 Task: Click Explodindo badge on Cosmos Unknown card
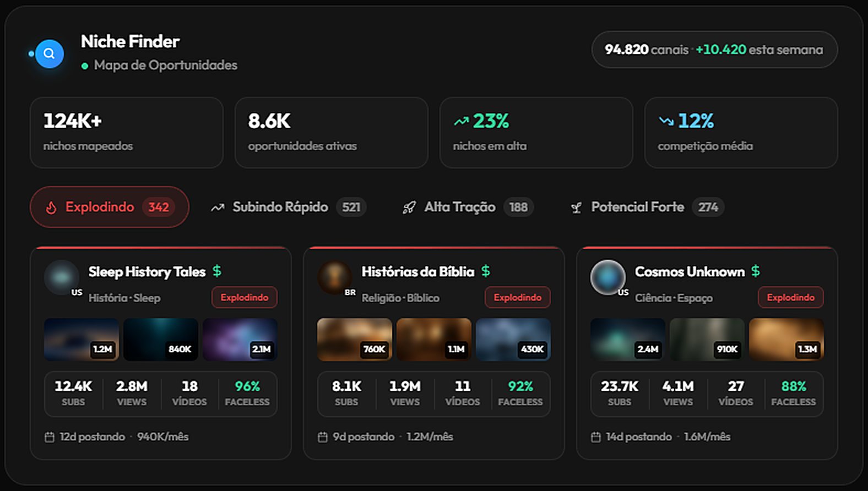tap(791, 297)
